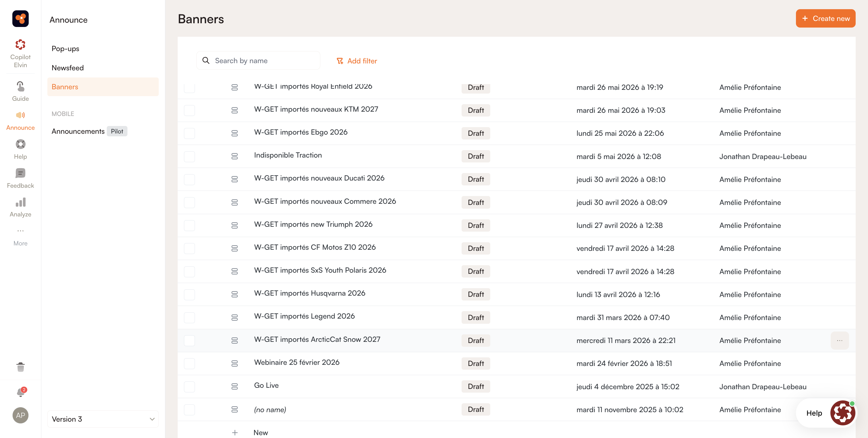Click the AP user avatar
This screenshot has width=868, height=438.
coord(20,415)
